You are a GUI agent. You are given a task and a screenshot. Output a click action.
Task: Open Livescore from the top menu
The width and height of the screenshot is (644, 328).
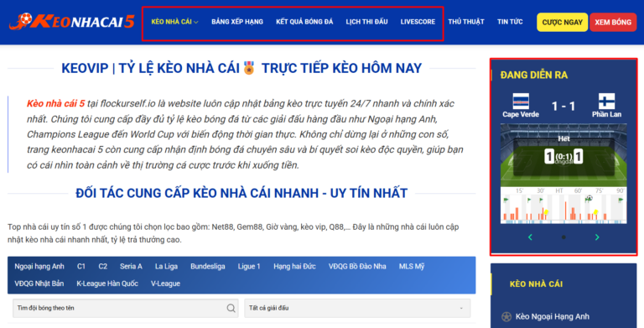tap(418, 22)
